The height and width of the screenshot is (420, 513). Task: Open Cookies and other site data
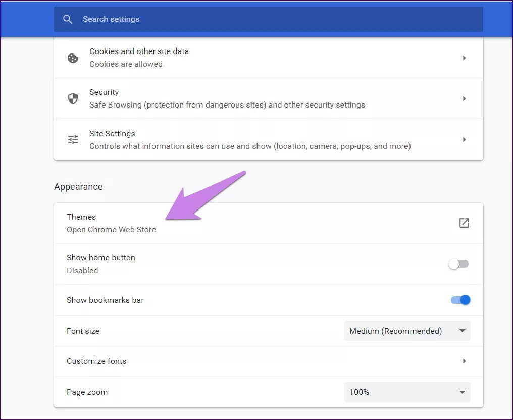click(139, 51)
